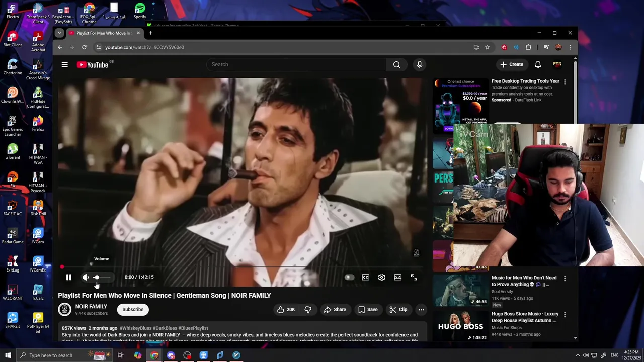Viewport: 644px width, 362px height.
Task: Open Riot Client desktop icon
Action: tap(13, 39)
